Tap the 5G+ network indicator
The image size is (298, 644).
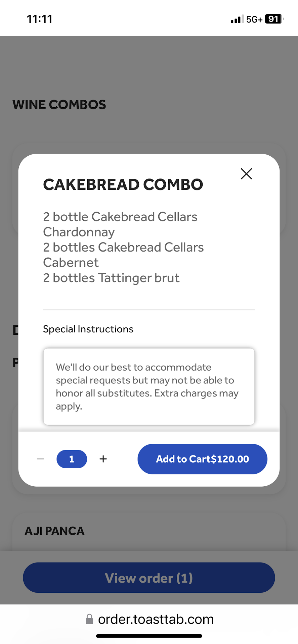point(254,19)
